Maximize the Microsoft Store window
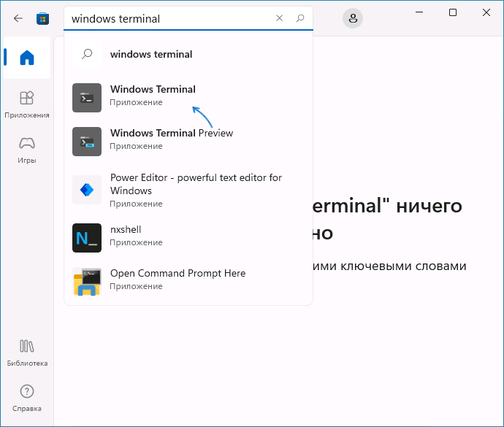Image resolution: width=504 pixels, height=427 pixels. point(453,12)
